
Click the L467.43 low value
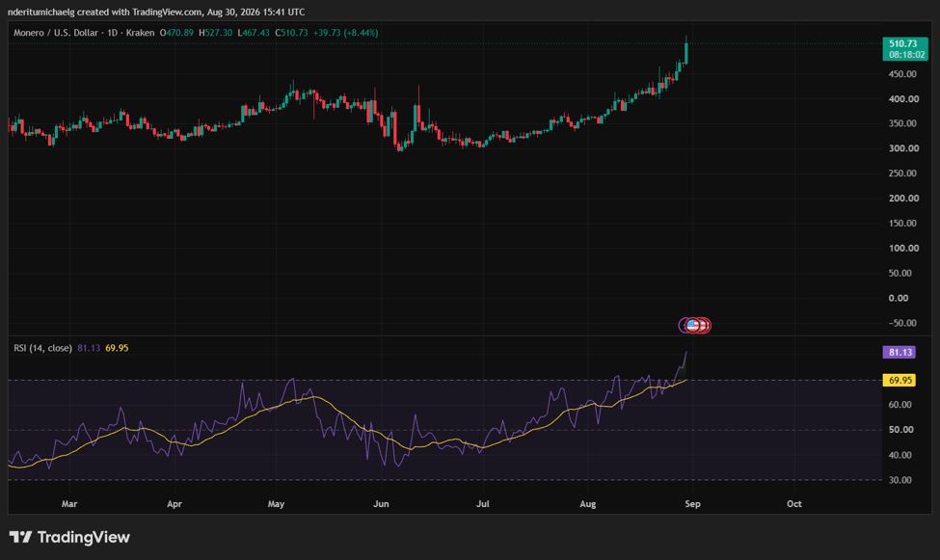tap(254, 33)
